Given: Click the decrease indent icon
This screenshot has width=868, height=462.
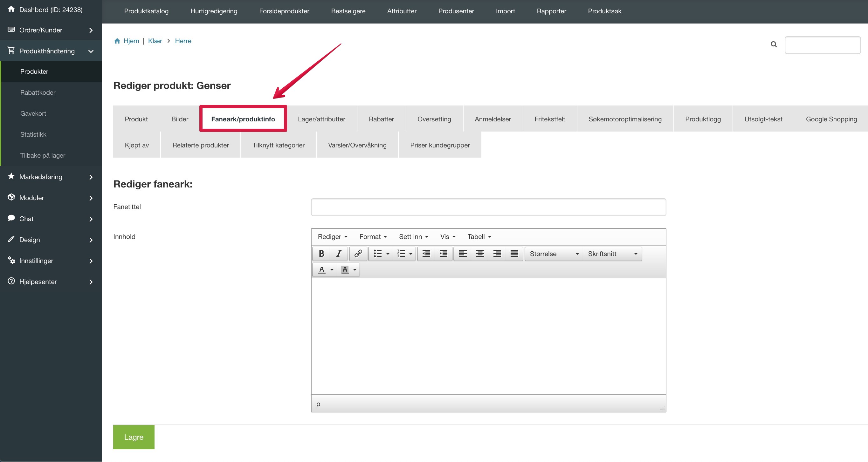Looking at the screenshot, I should [x=426, y=254].
